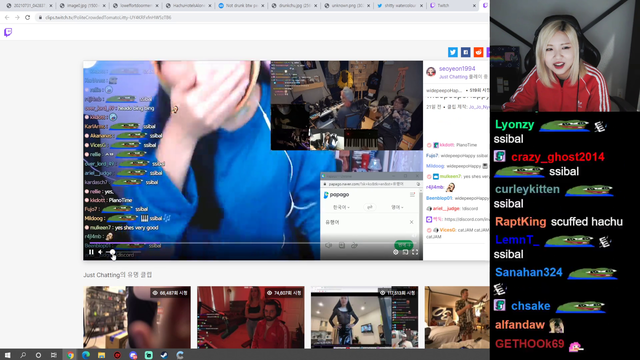This screenshot has height=360, width=640.
Task: Open the hotel room clip thumbnail
Action: tap(457, 317)
